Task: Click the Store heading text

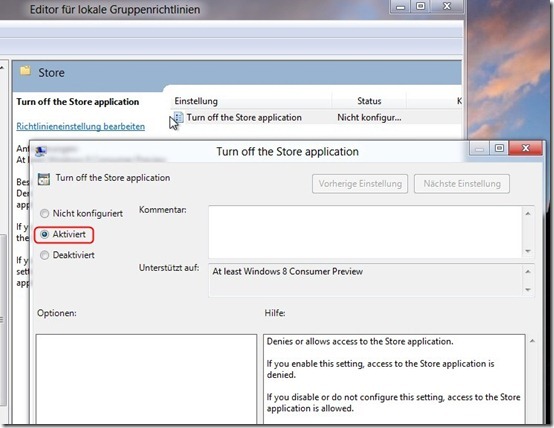Action: pos(51,73)
